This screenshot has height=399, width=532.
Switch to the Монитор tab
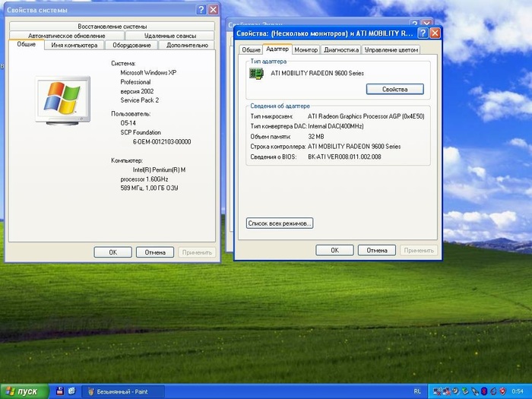click(x=306, y=49)
